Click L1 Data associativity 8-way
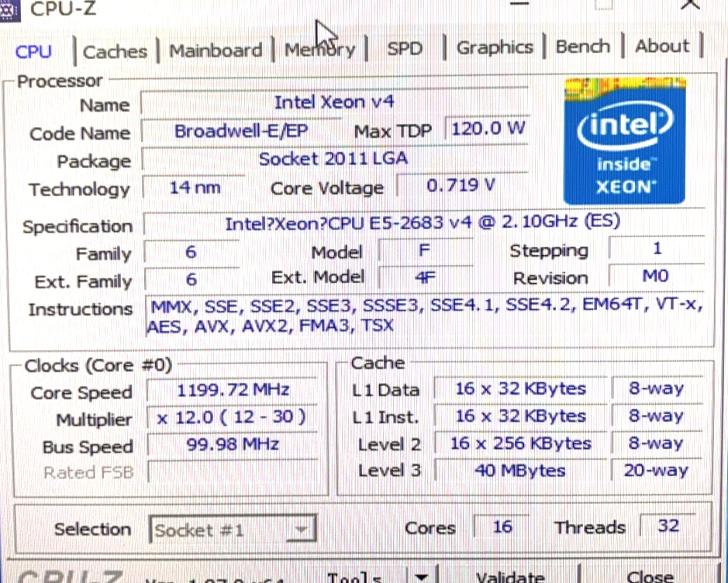Image resolution: width=728 pixels, height=583 pixels. [657, 388]
